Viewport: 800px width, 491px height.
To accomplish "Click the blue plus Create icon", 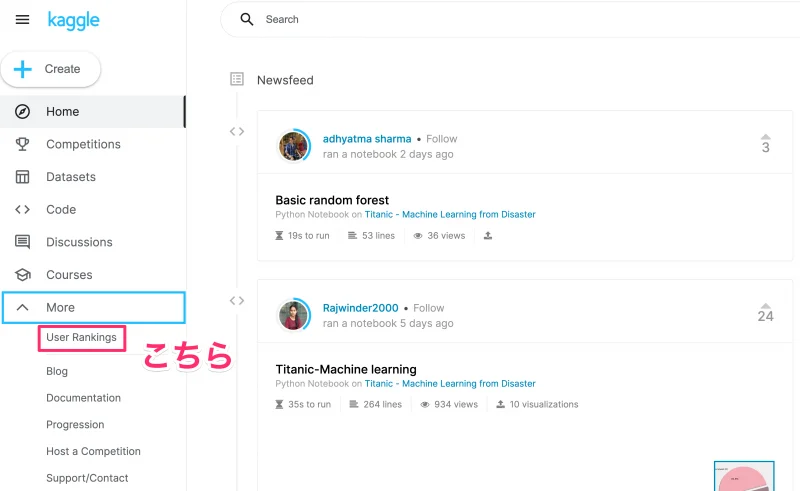I will point(22,69).
